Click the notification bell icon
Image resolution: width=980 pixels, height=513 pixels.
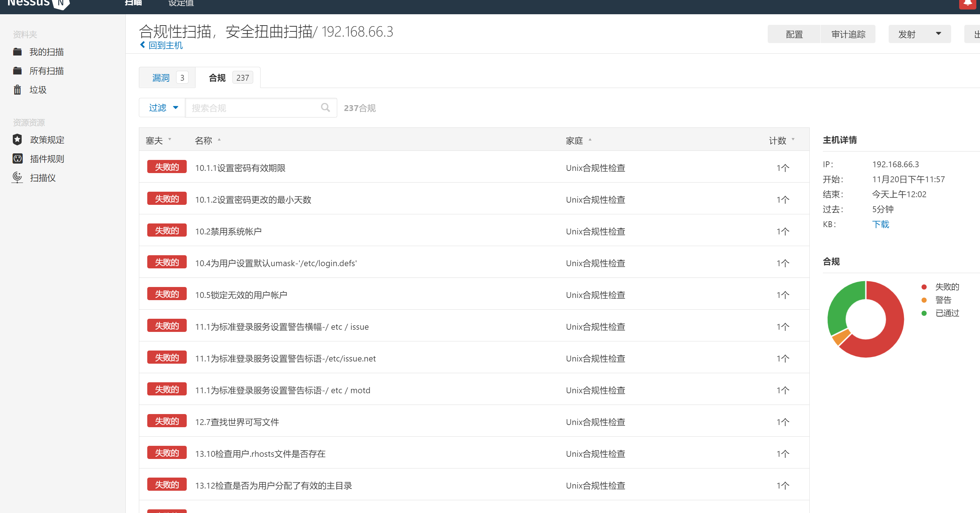point(968,3)
